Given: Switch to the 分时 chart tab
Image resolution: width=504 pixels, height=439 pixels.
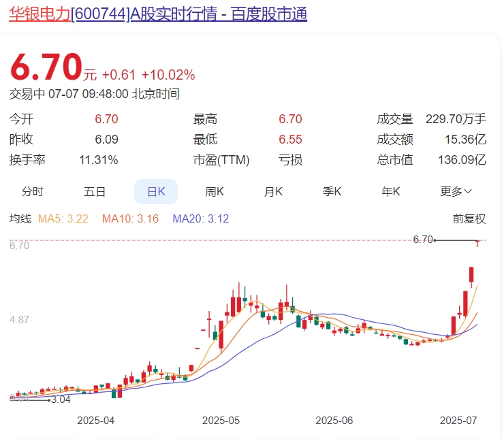Looking at the screenshot, I should [x=32, y=191].
